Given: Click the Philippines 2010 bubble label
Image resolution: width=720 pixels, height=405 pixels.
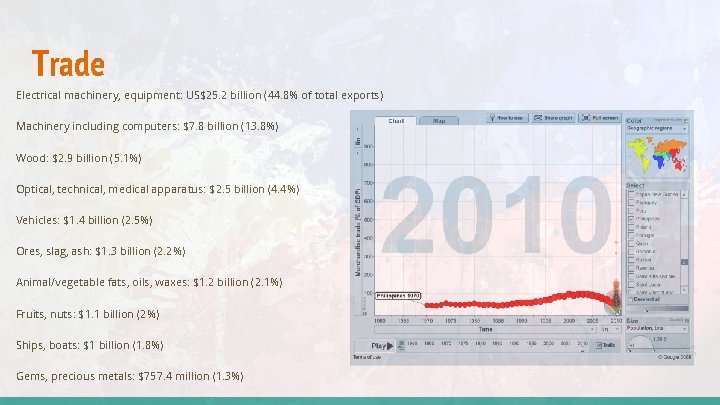Looking at the screenshot, I should coord(398,296).
